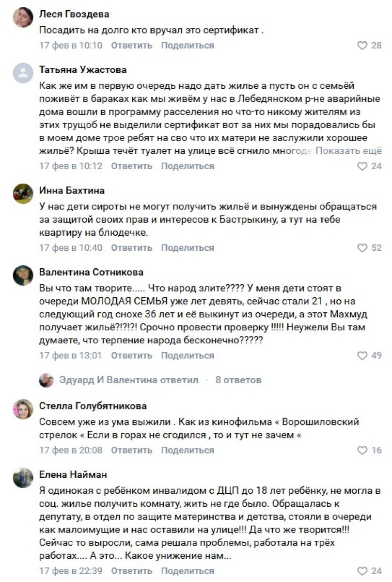This screenshot has height=582, width=392.
Task: Open Елена Найман's avatar photo
Action: [23, 477]
